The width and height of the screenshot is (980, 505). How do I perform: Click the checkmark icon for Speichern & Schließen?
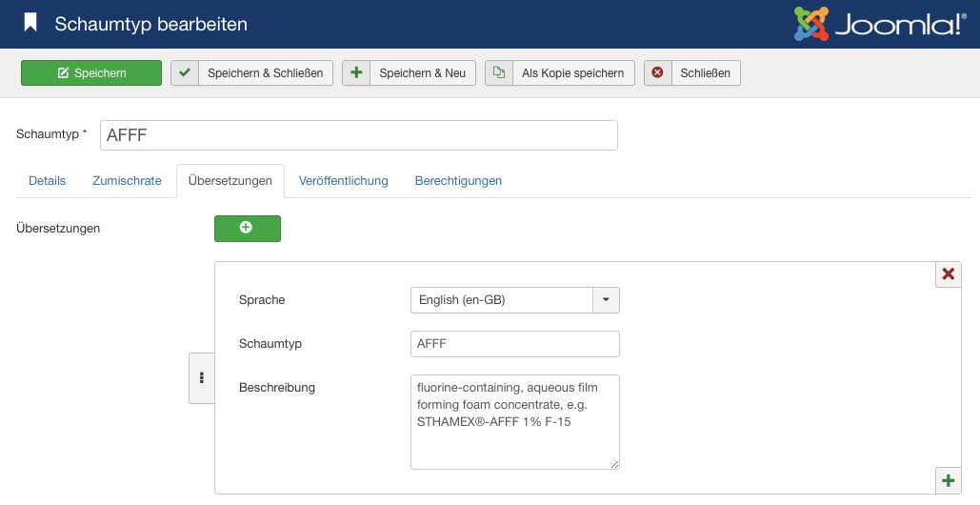(x=185, y=72)
